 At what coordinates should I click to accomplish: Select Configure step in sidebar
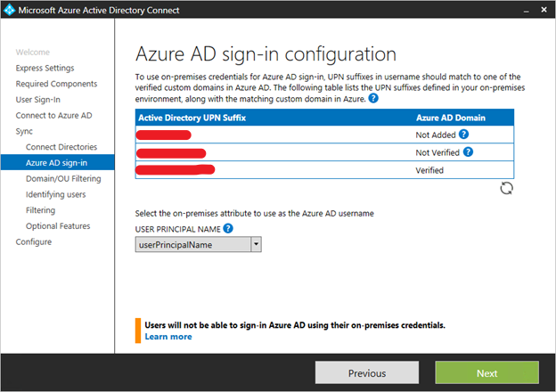click(x=34, y=242)
